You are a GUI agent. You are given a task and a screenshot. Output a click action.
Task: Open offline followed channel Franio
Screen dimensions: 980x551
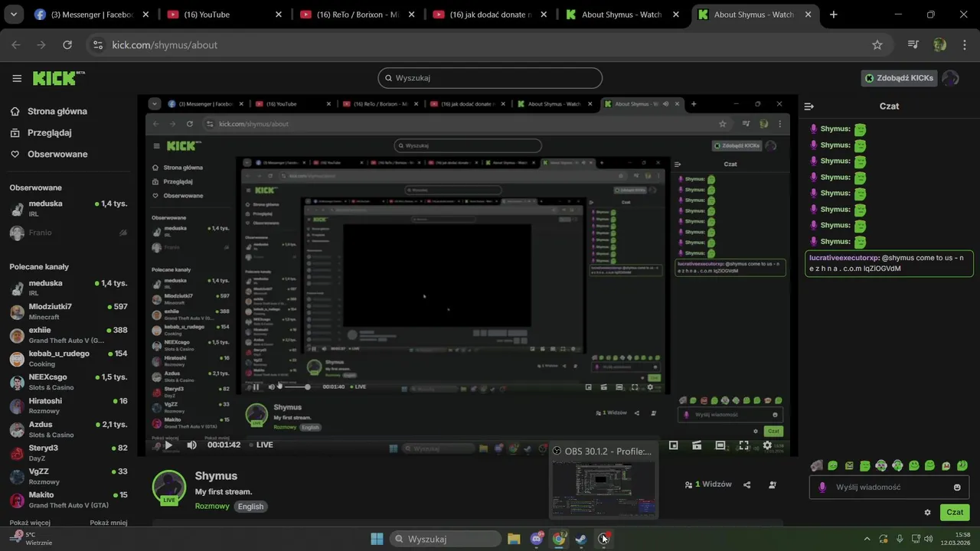67,233
